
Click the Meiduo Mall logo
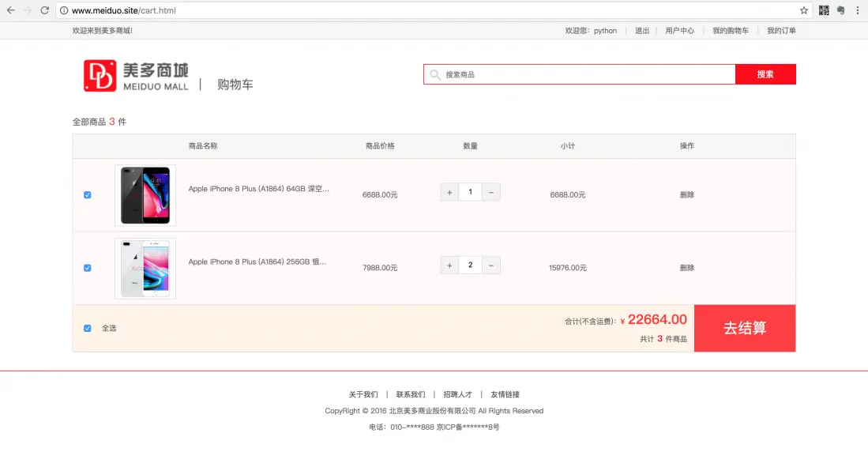point(136,76)
